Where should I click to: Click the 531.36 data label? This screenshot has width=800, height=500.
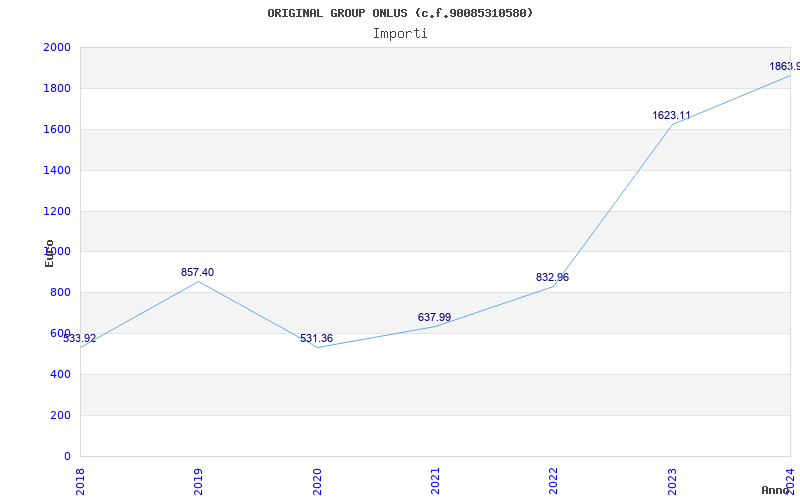[x=316, y=338]
